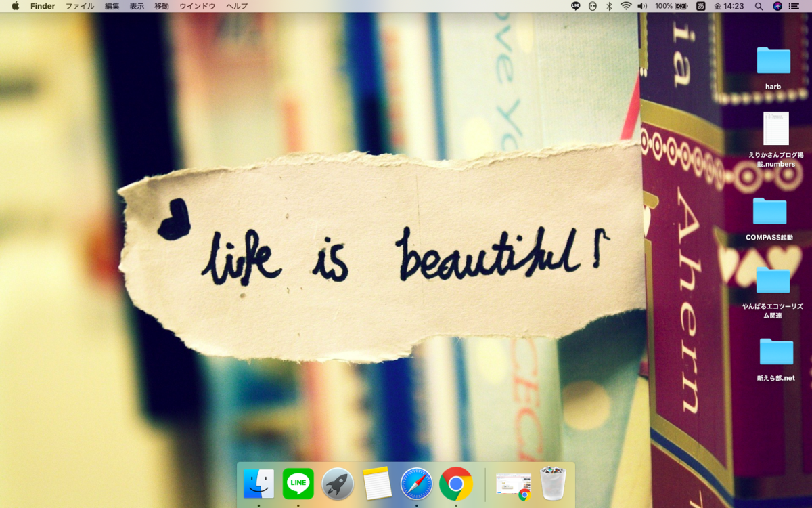Click the LINE status icon in menu bar

coord(576,6)
